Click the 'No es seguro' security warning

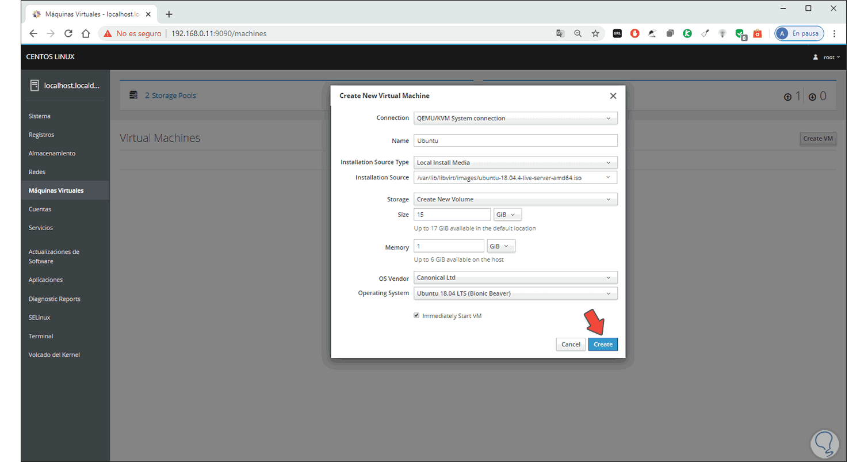[133, 33]
